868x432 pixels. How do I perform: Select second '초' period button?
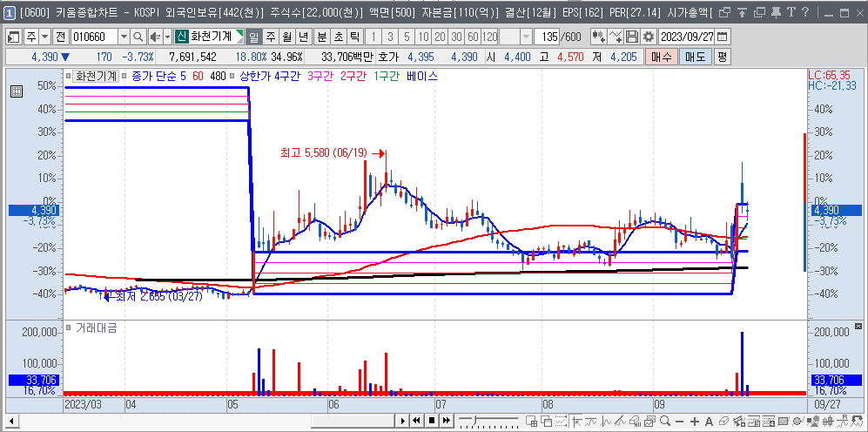point(338,37)
